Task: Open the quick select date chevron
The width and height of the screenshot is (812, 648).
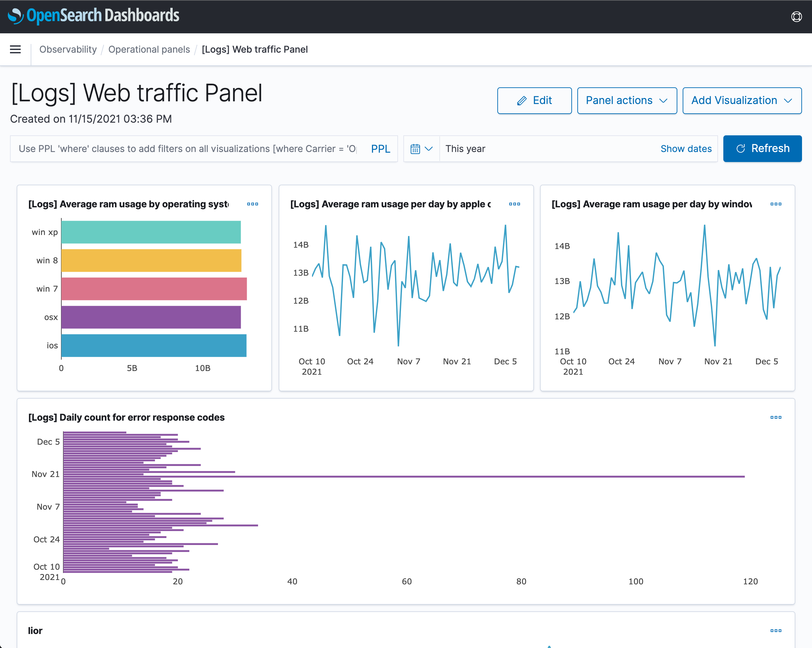Action: [x=429, y=148]
